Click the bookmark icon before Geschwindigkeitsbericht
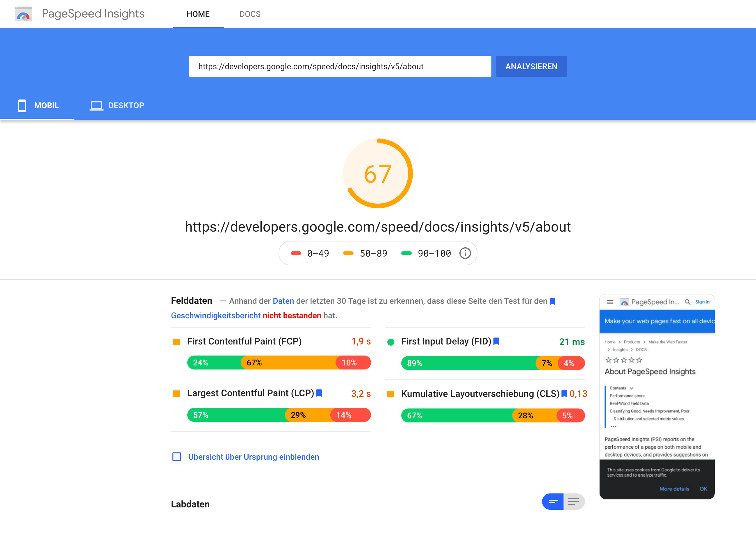Viewport: 756px width, 533px height. coord(552,301)
